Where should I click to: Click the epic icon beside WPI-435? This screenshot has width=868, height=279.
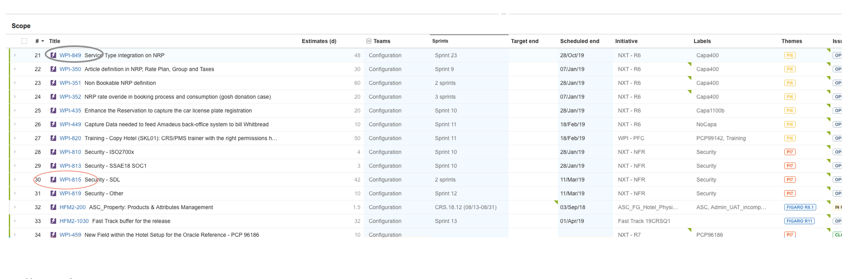pyautogui.click(x=53, y=111)
